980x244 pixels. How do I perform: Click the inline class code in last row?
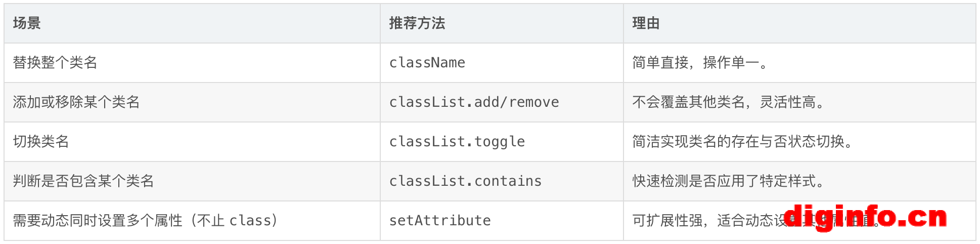pos(250,221)
